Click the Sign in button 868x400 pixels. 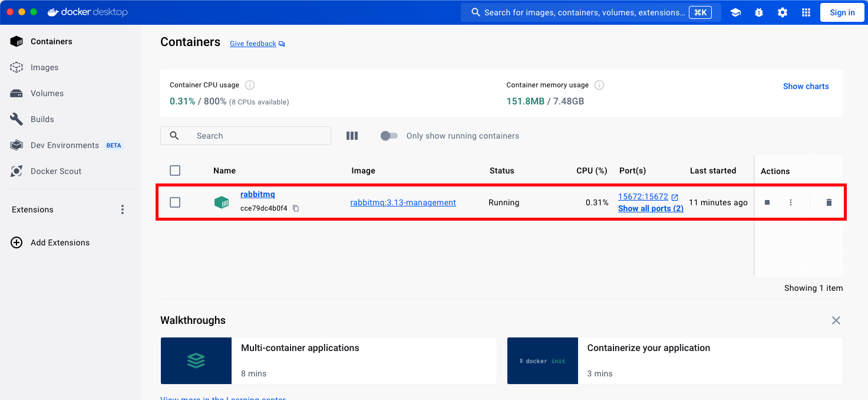[842, 12]
